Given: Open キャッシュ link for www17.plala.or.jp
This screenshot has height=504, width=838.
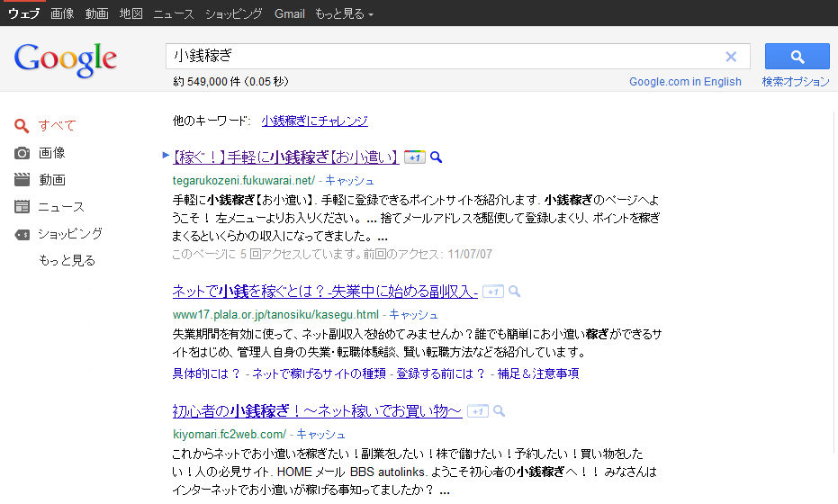Looking at the screenshot, I should [x=413, y=315].
